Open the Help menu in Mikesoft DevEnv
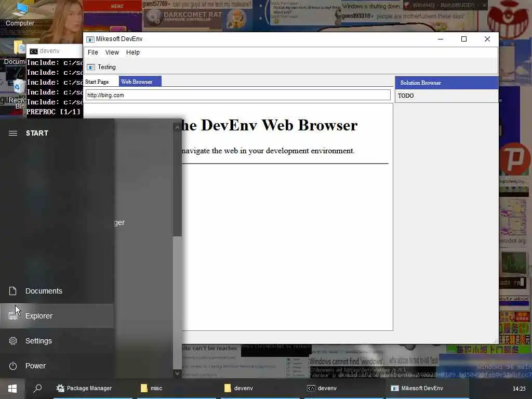The image size is (532, 399). pos(132,52)
